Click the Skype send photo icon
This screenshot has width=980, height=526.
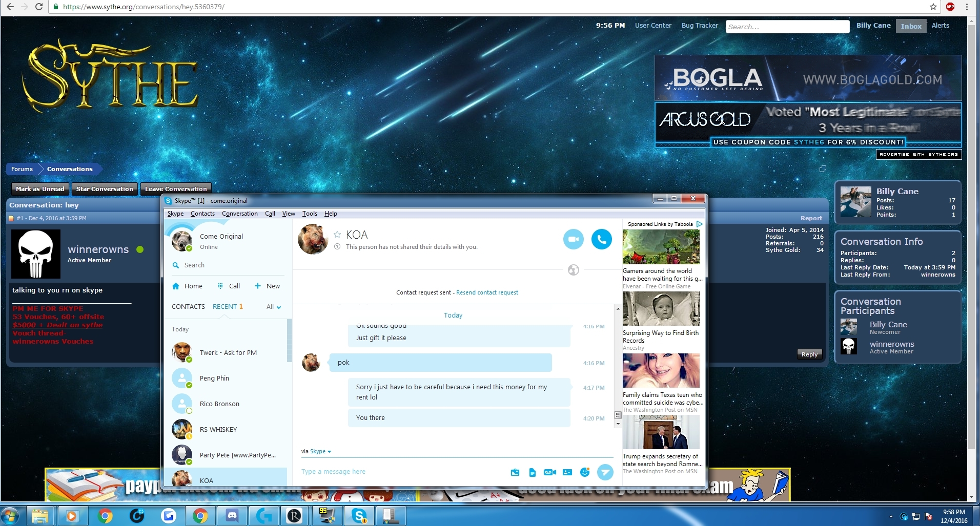515,472
